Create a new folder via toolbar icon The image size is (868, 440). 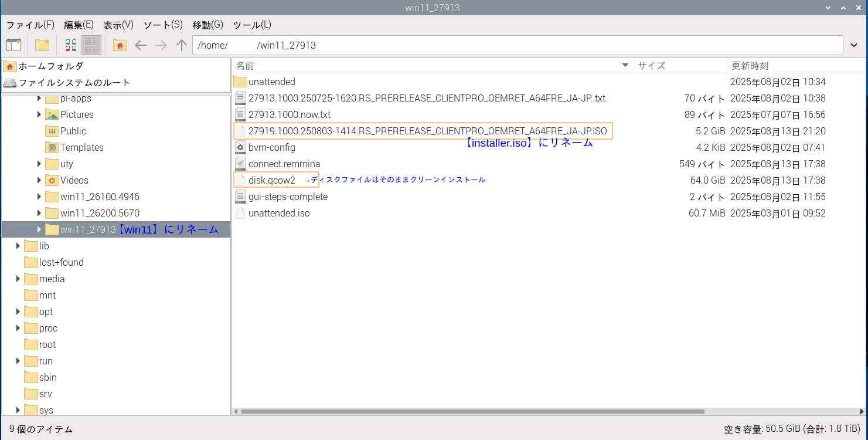pos(42,45)
